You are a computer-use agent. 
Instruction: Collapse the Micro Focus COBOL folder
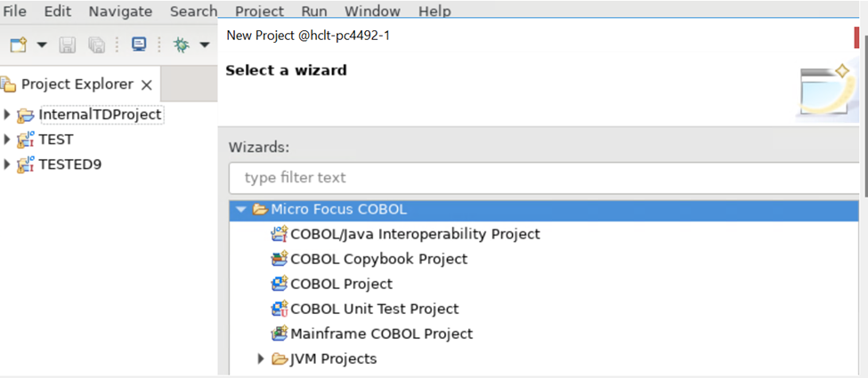click(x=240, y=210)
